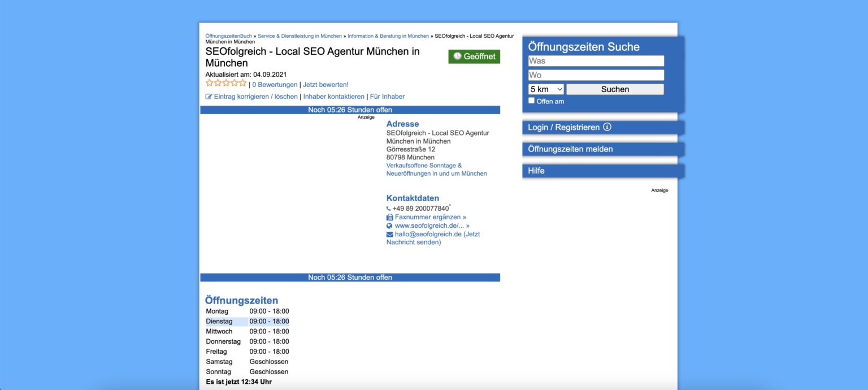Click Faxnummer ergänzen link
Screen dimensions: 868x390
tap(431, 217)
